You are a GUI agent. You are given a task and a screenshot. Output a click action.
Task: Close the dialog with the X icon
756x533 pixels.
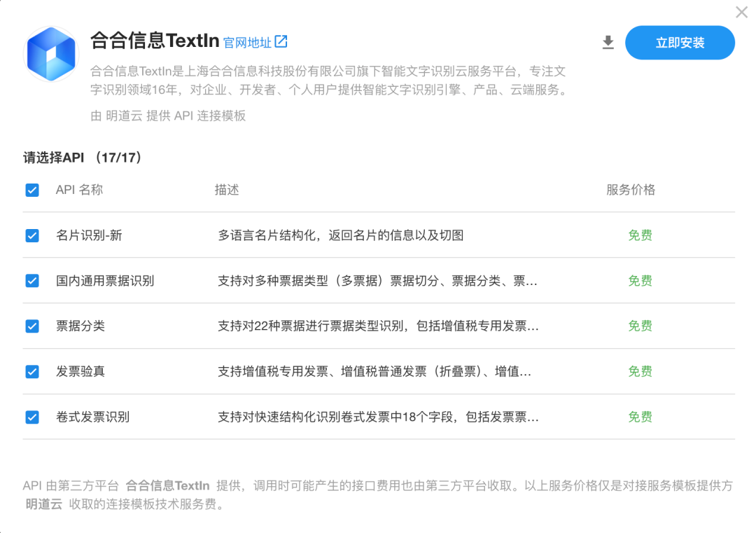pos(741,12)
